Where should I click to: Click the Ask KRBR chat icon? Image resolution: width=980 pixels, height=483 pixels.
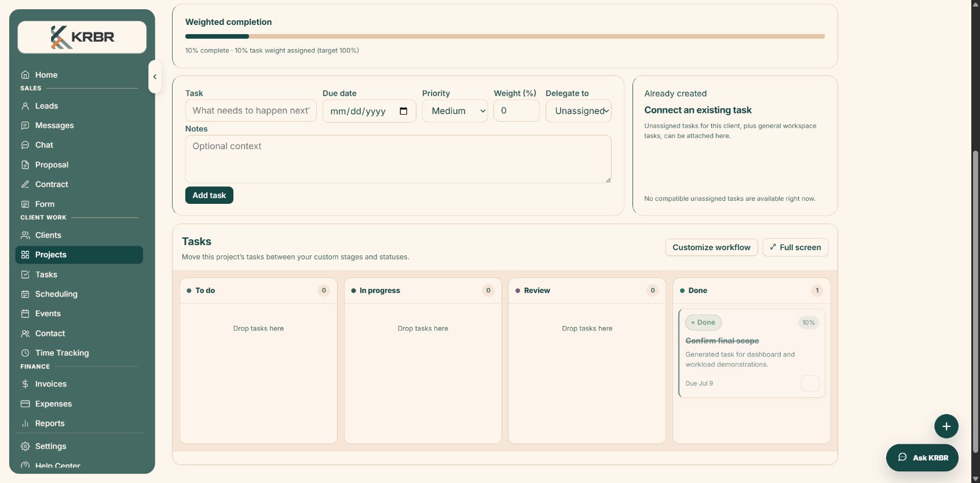[902, 458]
